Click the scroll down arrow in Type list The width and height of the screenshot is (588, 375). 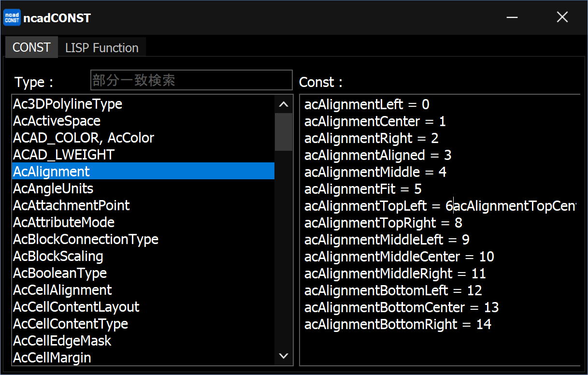[x=284, y=357]
